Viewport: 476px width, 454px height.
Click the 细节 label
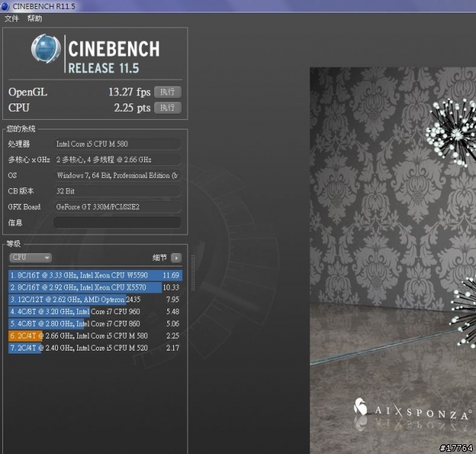(x=160, y=258)
